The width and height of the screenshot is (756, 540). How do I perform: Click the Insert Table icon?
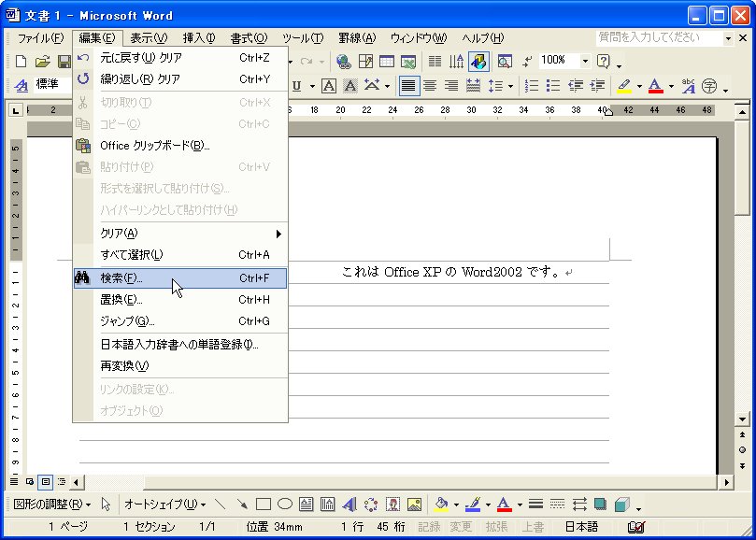coord(387,62)
